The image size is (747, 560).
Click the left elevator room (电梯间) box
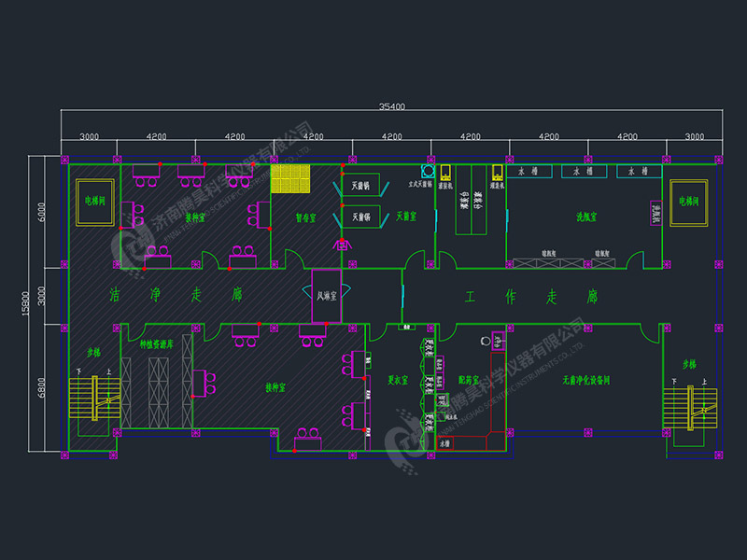(x=94, y=202)
